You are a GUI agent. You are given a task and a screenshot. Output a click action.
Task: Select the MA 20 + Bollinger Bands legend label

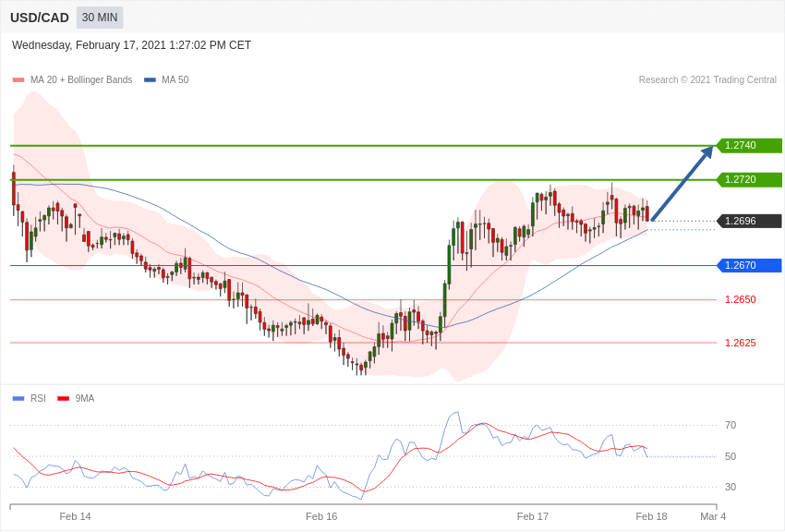click(81, 80)
